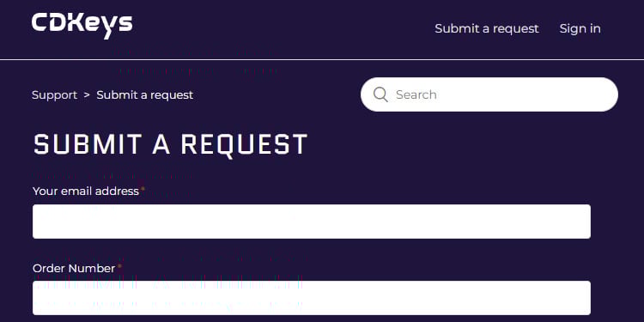Click the SUBMIT A REQUEST page heading

[x=171, y=144]
